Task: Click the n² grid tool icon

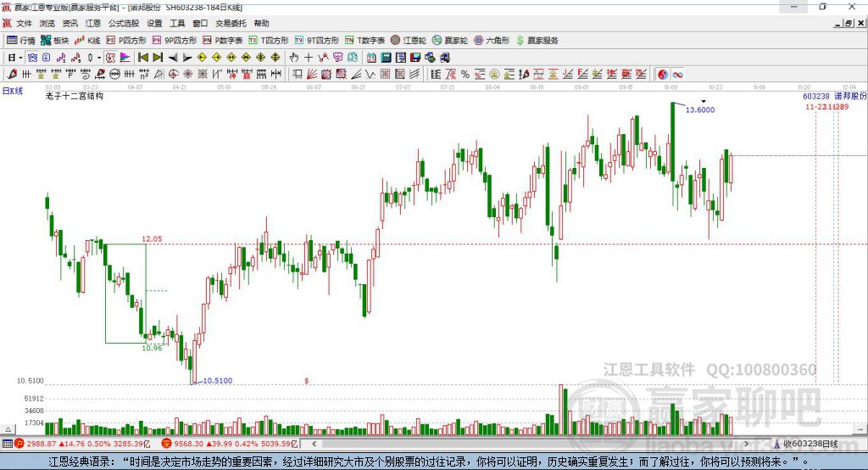Action: click(x=144, y=75)
